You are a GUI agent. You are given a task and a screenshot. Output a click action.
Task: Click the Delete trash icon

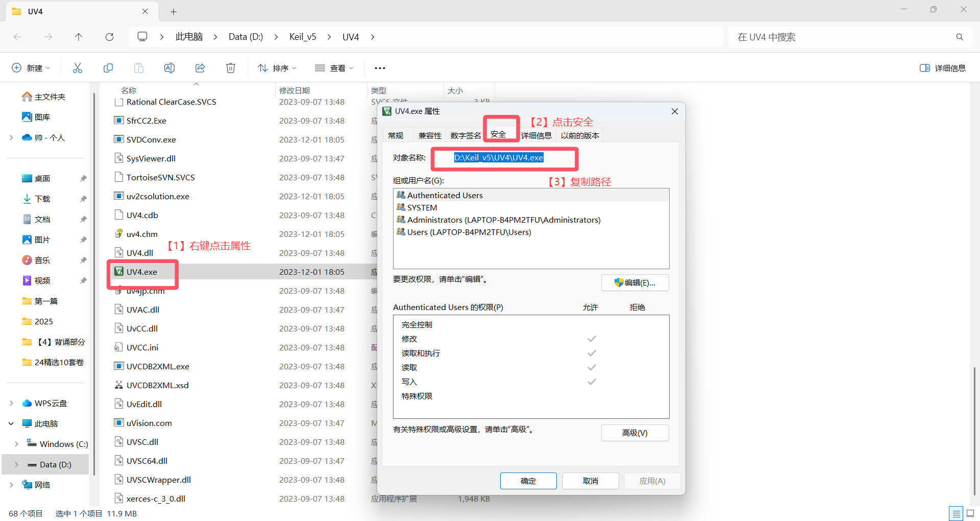pyautogui.click(x=231, y=68)
